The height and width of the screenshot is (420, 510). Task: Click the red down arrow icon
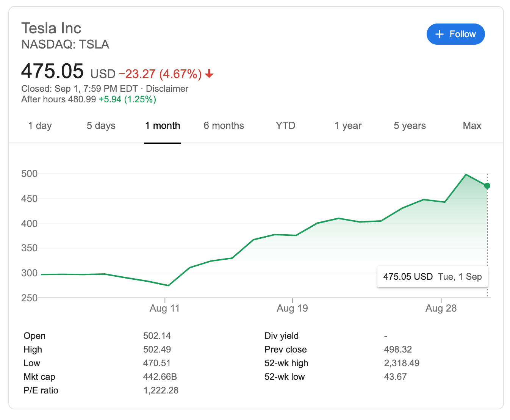tap(209, 74)
